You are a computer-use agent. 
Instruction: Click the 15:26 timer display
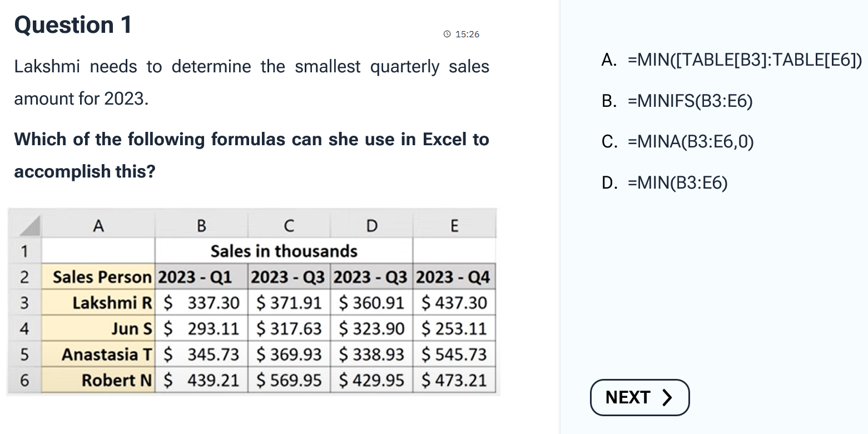tap(467, 34)
